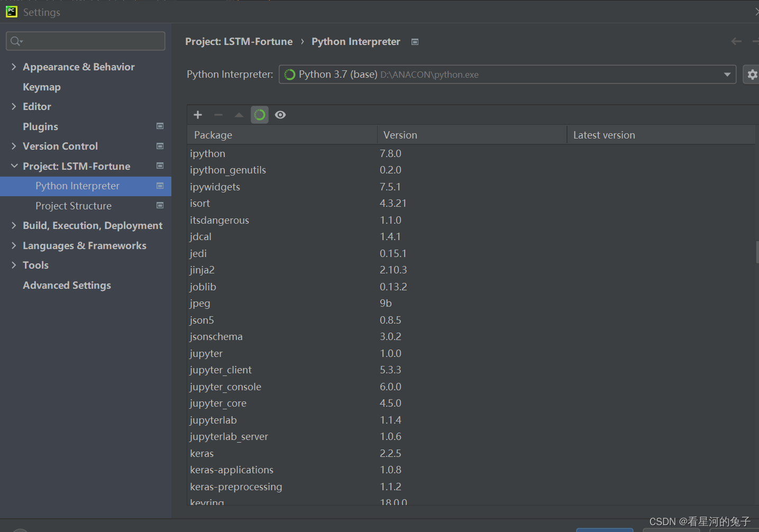Click project icon next to Plugins
The height and width of the screenshot is (532, 759).
point(160,126)
